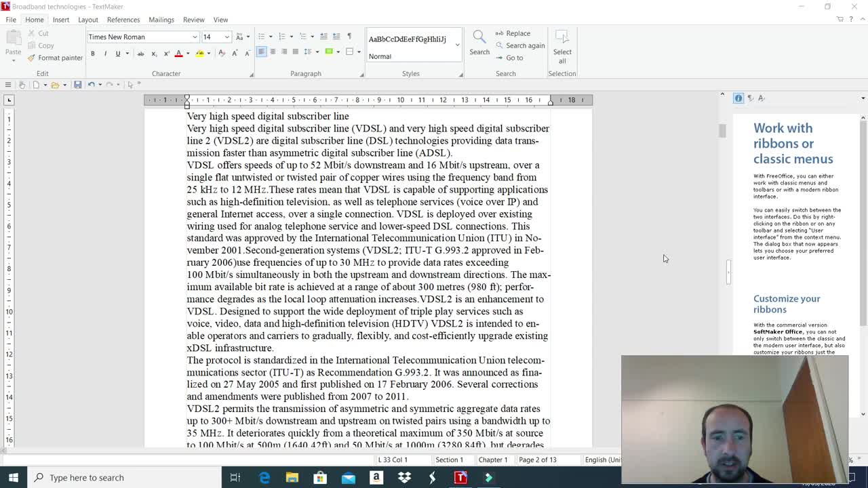Screen dimensions: 868x488
Task: Switch to the Layout ribbon tab
Action: (x=87, y=20)
